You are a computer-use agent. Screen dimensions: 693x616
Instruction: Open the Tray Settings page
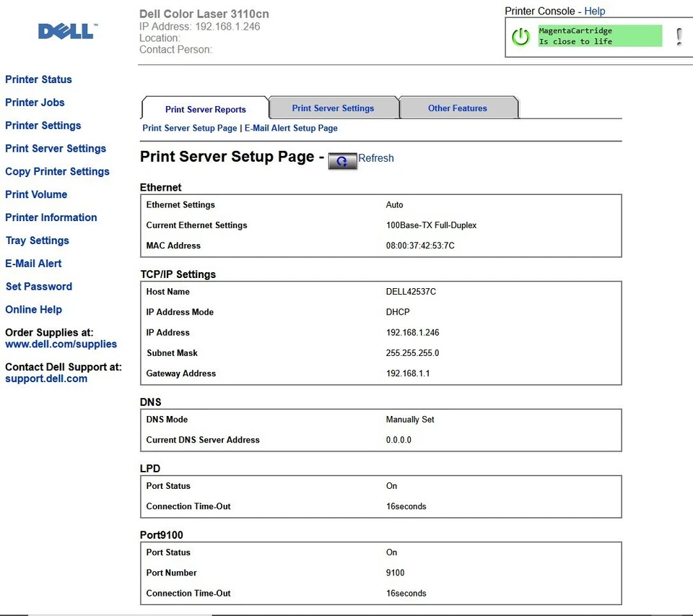(37, 240)
